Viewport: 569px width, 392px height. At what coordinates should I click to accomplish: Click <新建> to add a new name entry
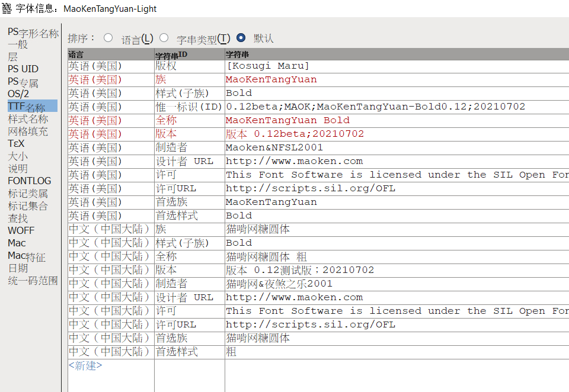[x=85, y=365]
